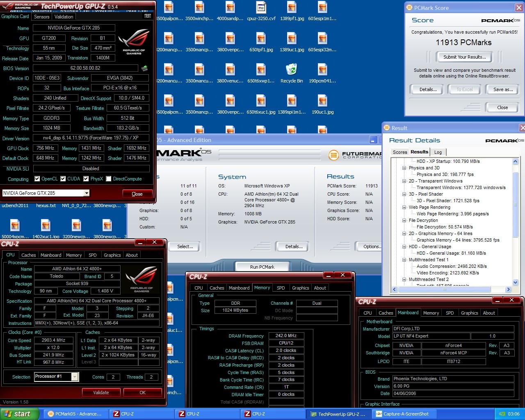Viewport: 525px width, 420px height.
Task: Open the SPD tab in CPU-Z Memory window
Action: point(281,288)
